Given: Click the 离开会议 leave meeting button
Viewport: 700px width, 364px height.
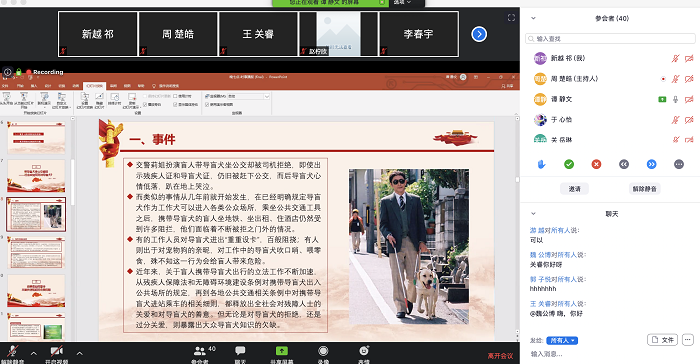Looking at the screenshot, I should click(x=500, y=356).
